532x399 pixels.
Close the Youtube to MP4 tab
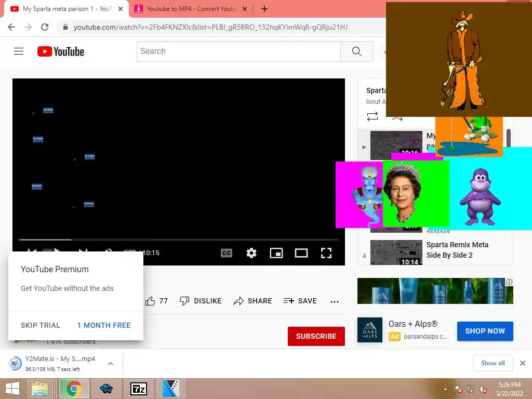point(245,9)
